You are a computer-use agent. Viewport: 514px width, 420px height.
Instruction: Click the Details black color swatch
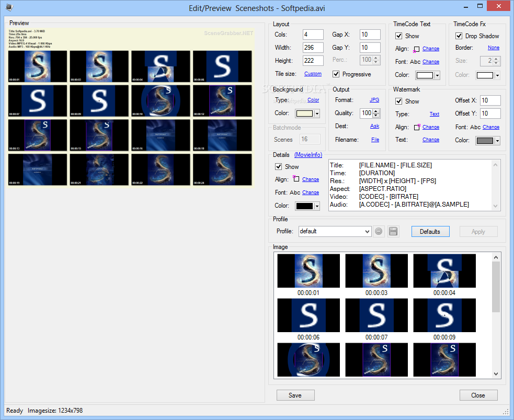tap(304, 206)
